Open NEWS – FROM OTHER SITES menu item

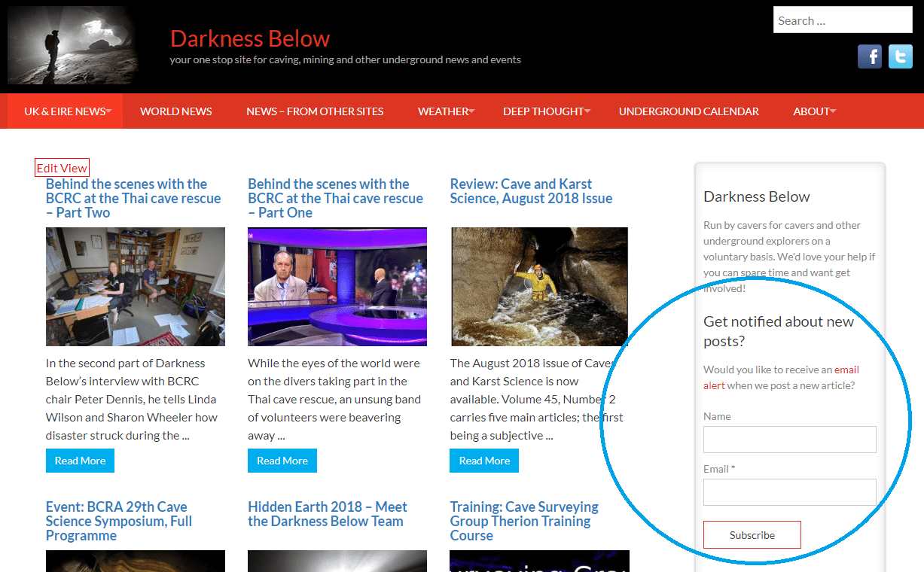coord(315,111)
